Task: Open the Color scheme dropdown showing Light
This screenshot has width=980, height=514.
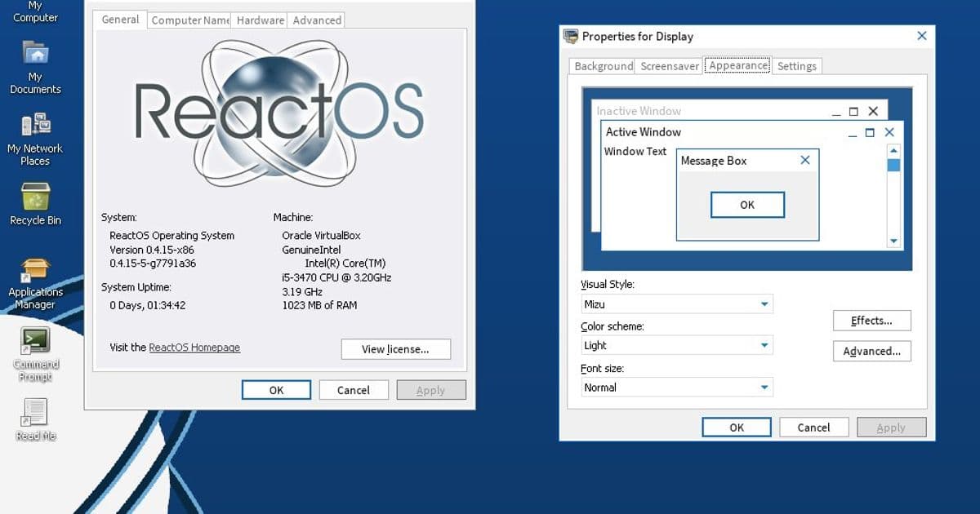Action: click(765, 345)
